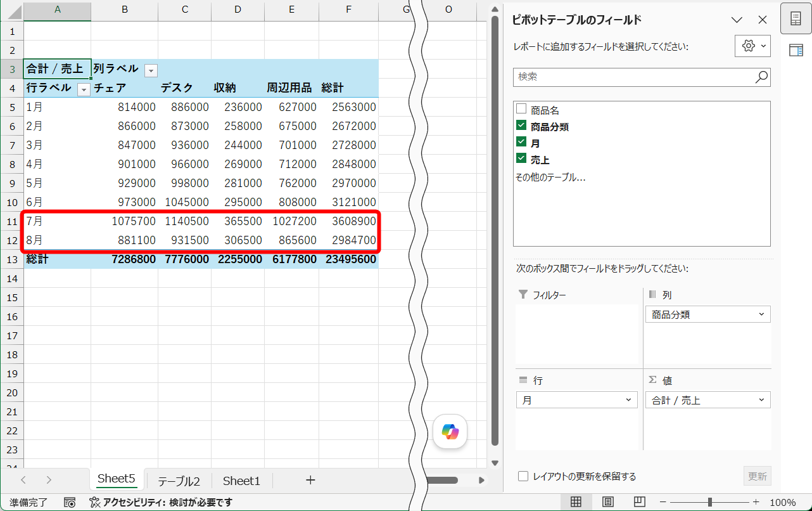Close the PivotTable Fields pane
Image resolution: width=812 pixels, height=511 pixels.
pos(762,20)
